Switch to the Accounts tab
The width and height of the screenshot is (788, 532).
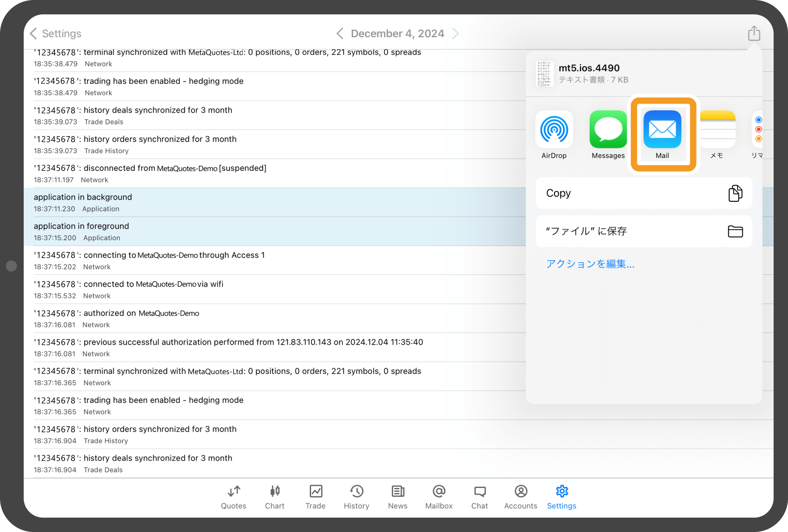521,497
